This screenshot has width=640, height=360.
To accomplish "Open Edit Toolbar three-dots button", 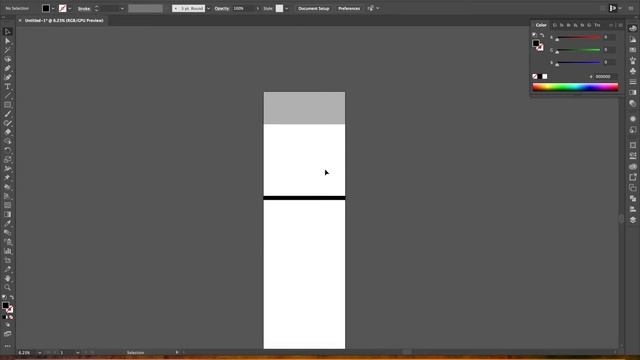I will point(7,346).
